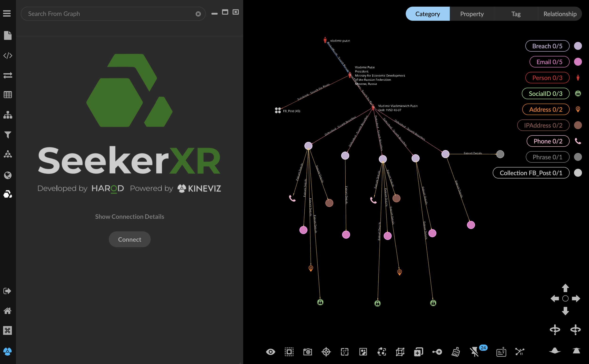
Task: Click the add node plus icon
Action: [x=437, y=352]
